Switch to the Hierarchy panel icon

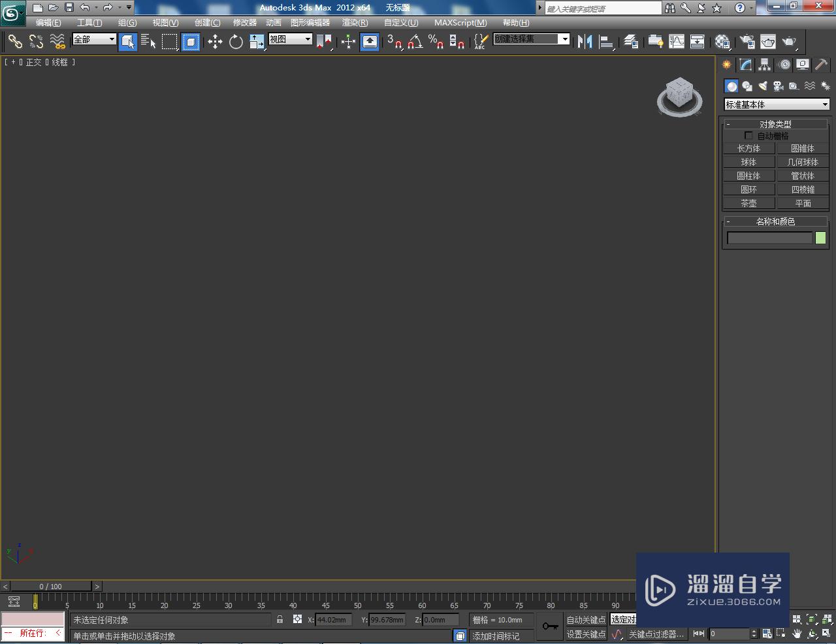(x=764, y=64)
